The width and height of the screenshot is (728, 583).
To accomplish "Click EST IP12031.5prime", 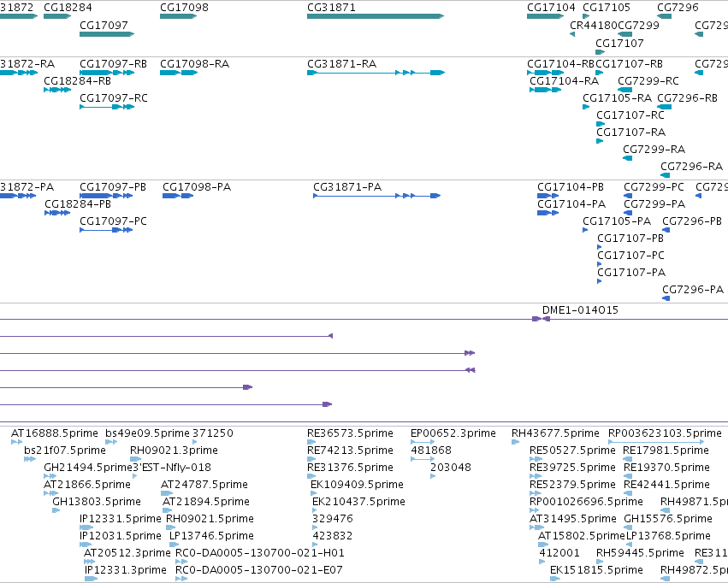I will pyautogui.click(x=86, y=545).
